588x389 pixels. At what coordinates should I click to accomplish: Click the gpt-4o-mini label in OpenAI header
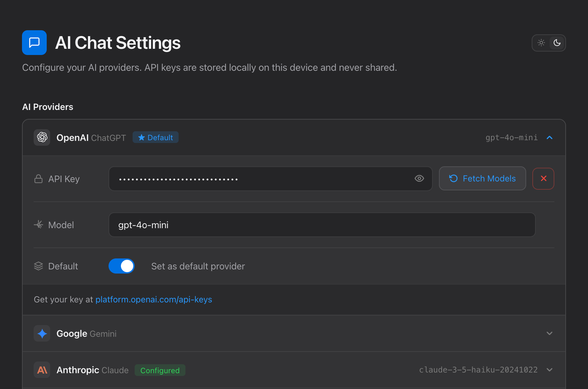[512, 138]
